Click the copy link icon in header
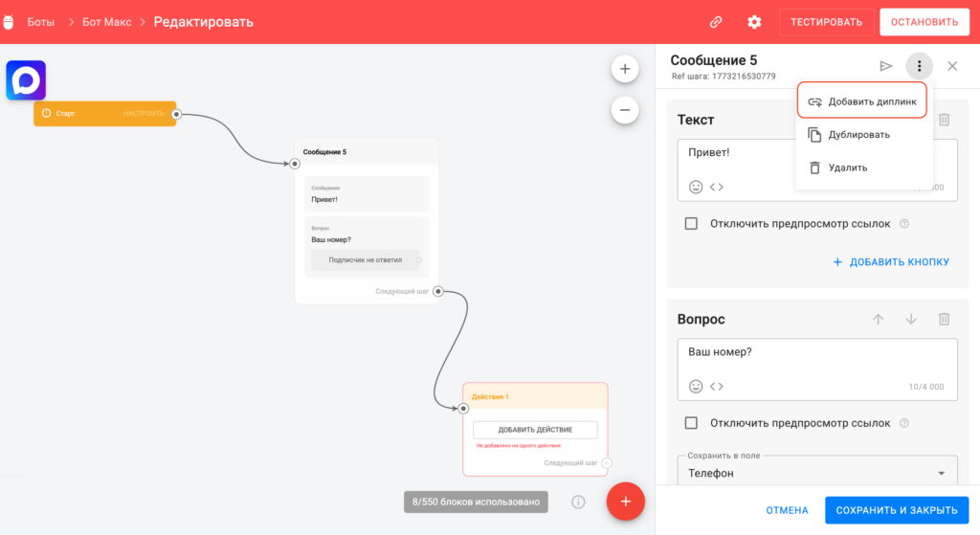The image size is (980, 535). point(715,22)
